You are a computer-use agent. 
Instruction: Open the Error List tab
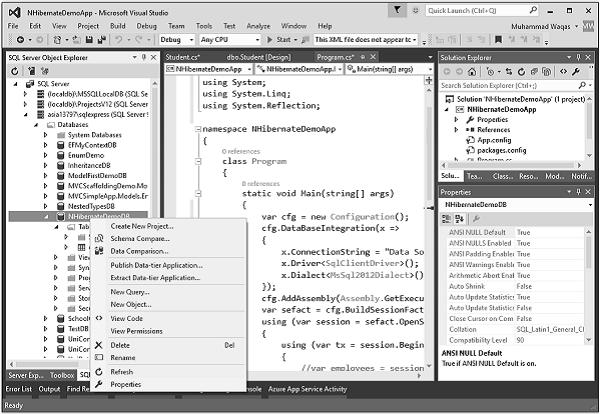19,389
